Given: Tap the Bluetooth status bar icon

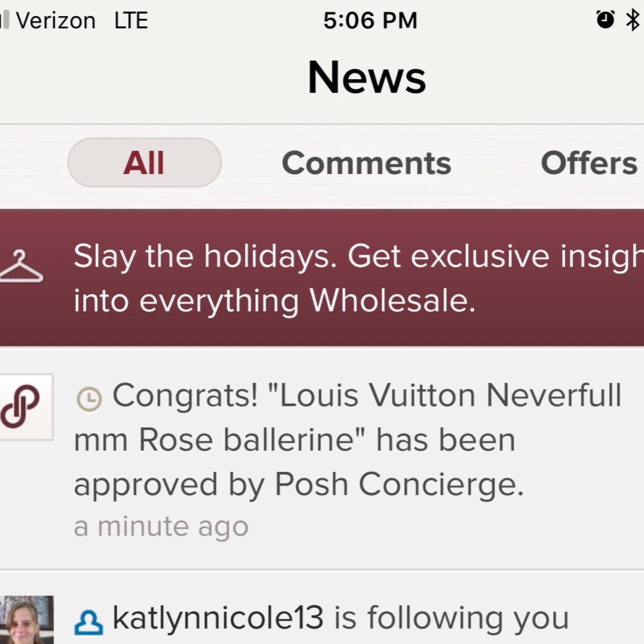Looking at the screenshot, I should (x=632, y=20).
